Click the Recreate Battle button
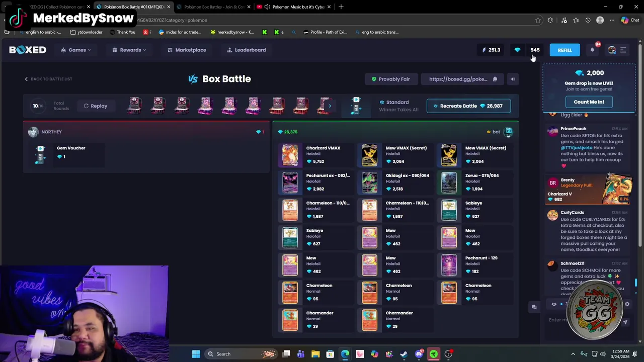 click(x=468, y=106)
